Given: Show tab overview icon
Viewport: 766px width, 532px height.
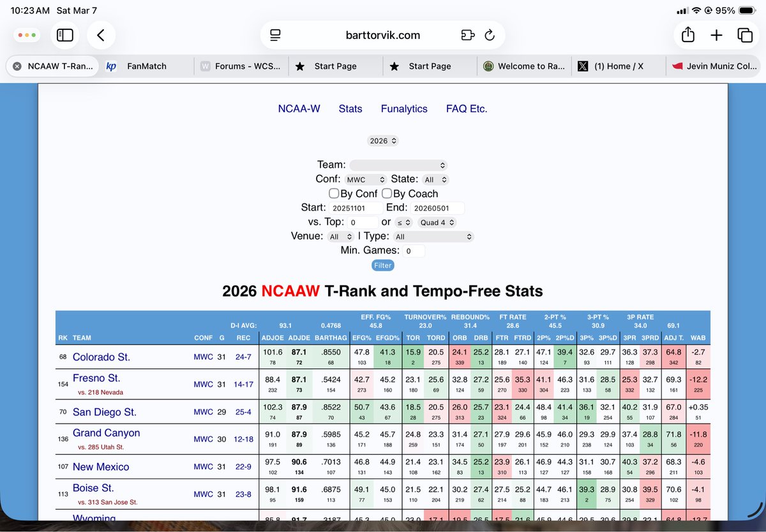Looking at the screenshot, I should point(744,35).
